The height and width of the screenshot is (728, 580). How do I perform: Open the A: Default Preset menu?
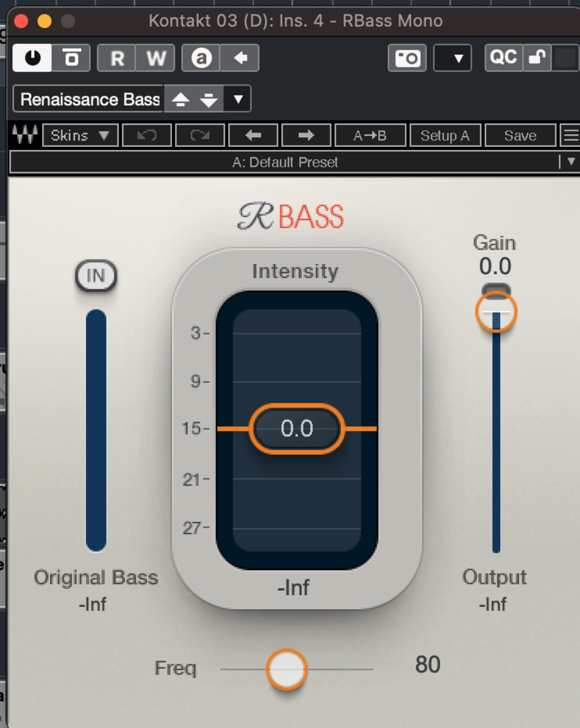point(285,162)
